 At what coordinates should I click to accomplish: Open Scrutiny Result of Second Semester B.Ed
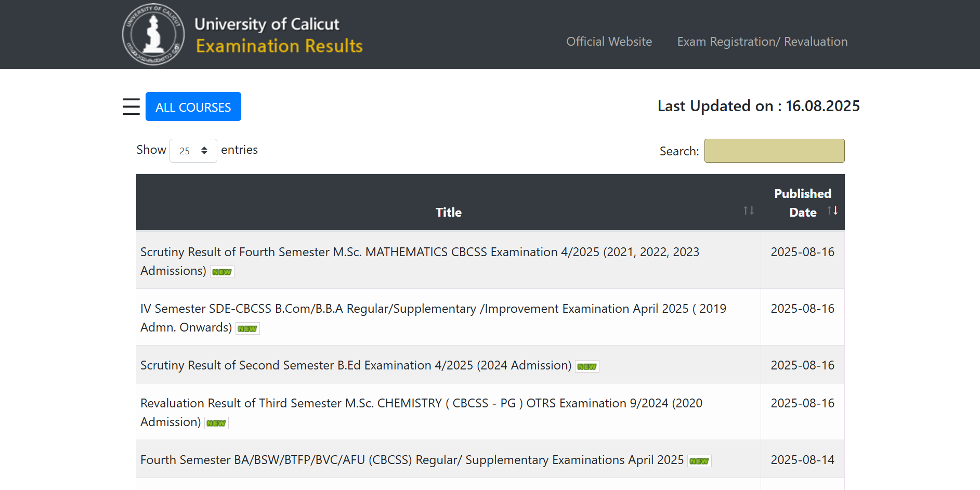(x=356, y=365)
